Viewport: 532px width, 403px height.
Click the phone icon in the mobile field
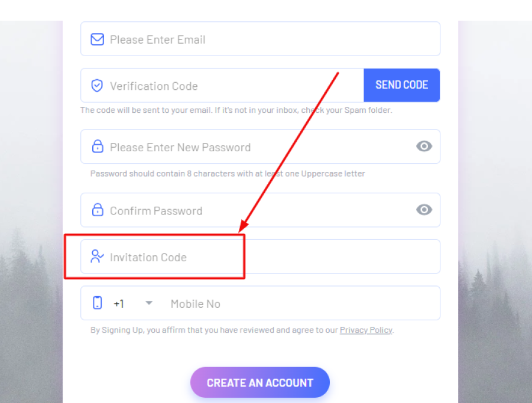tap(98, 303)
